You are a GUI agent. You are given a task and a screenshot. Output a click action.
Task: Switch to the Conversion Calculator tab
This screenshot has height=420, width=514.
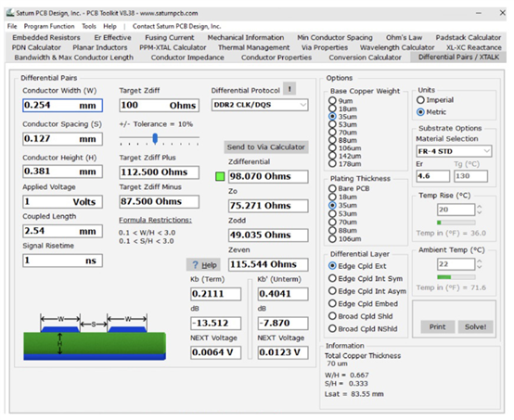(365, 57)
